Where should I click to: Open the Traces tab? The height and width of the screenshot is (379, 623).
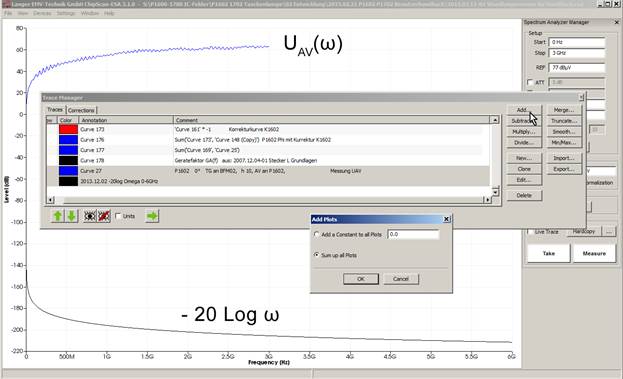point(55,110)
